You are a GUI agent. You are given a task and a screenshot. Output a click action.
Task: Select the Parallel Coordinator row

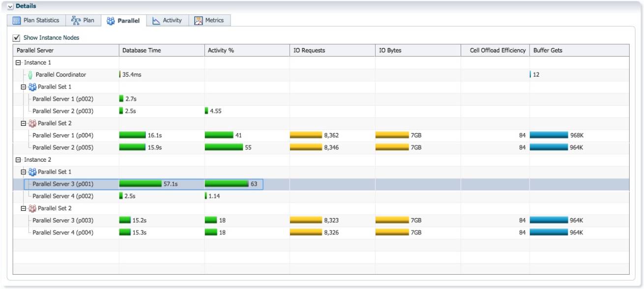pos(321,75)
